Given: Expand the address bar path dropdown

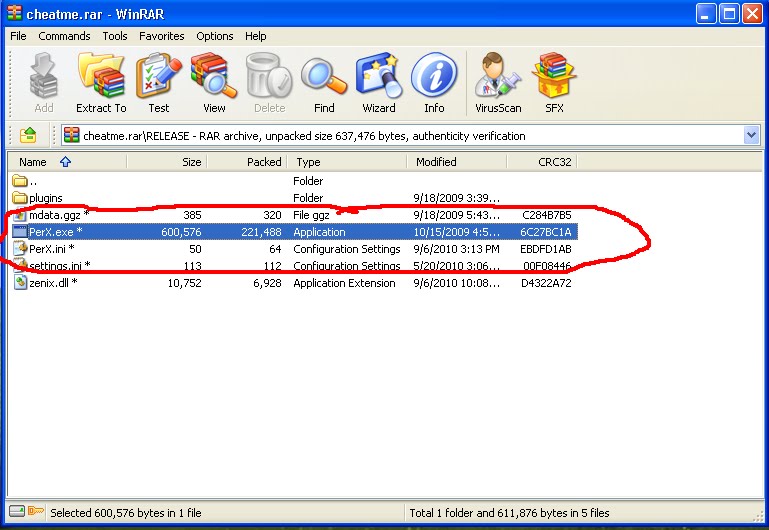Looking at the screenshot, I should [751, 135].
